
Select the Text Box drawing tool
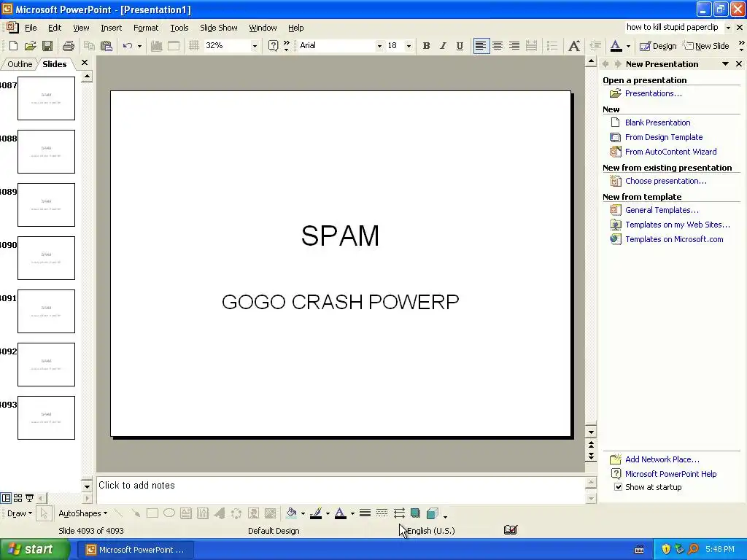186,513
